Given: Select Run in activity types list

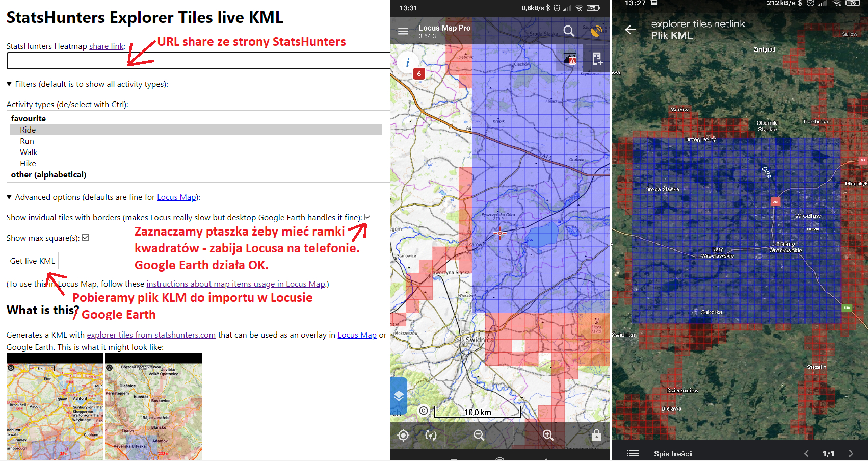Looking at the screenshot, I should [x=196, y=141].
